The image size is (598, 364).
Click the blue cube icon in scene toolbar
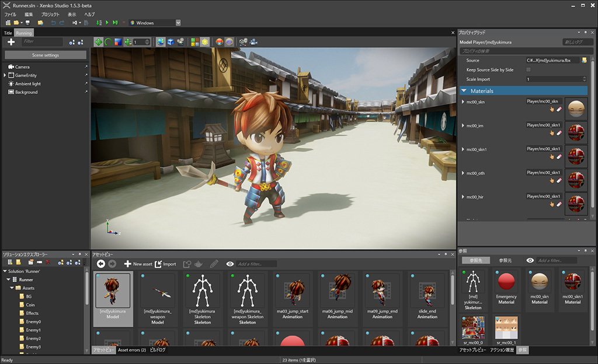point(171,42)
